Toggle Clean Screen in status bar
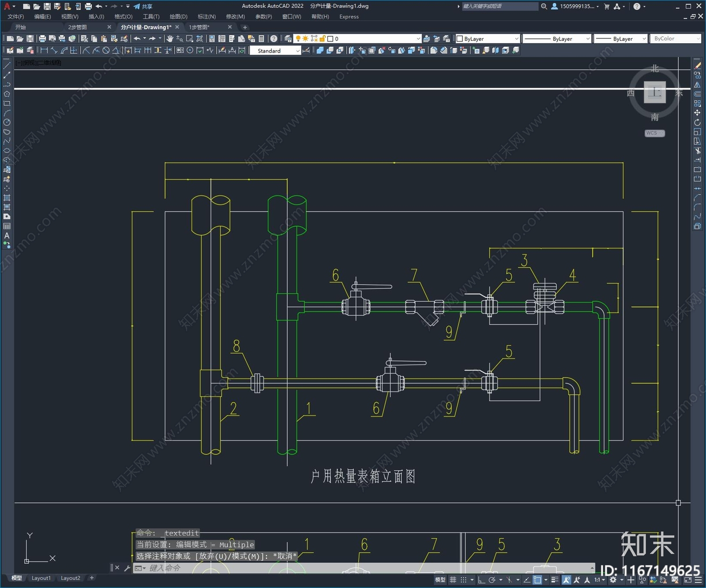This screenshot has width=706, height=588. coord(688,580)
